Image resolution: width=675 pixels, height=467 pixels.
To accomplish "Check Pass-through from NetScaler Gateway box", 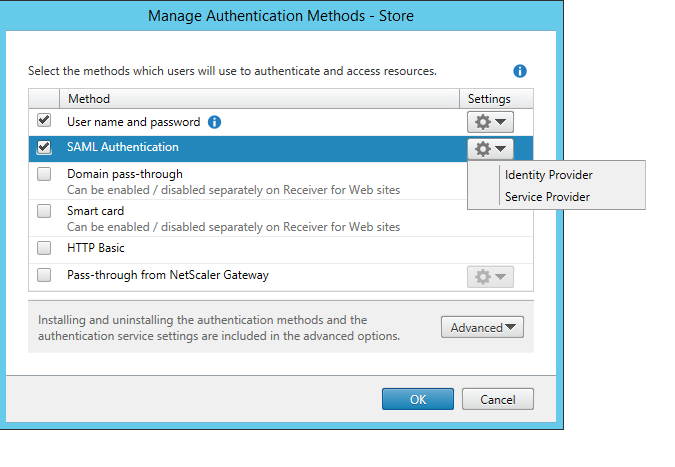I will tap(44, 275).
